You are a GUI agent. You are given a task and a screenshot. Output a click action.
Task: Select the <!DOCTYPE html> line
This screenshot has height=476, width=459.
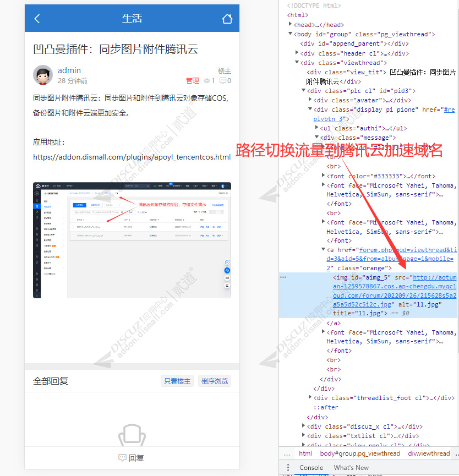click(x=314, y=6)
